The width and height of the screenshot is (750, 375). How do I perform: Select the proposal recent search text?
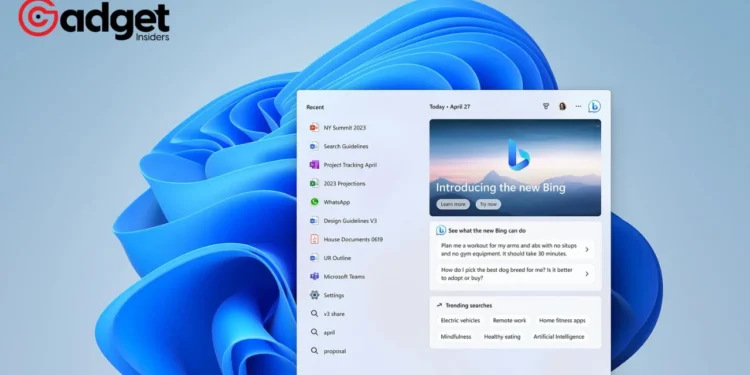coord(335,351)
